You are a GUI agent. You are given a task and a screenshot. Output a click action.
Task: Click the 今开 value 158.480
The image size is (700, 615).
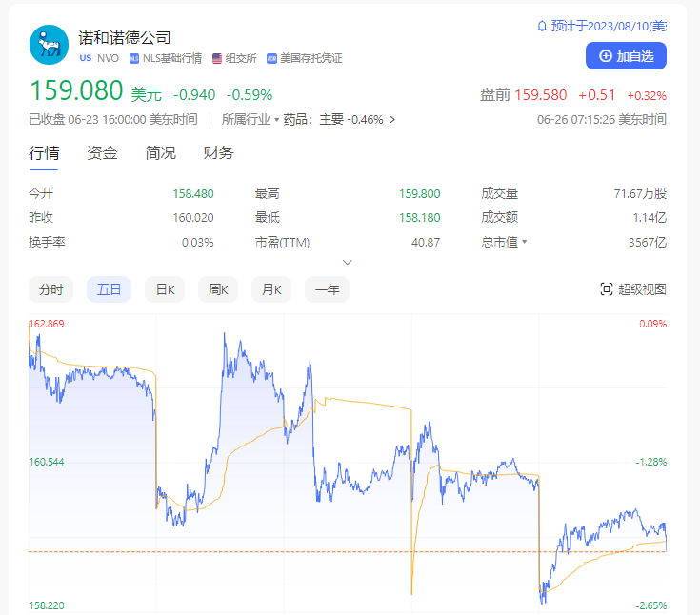tap(193, 193)
